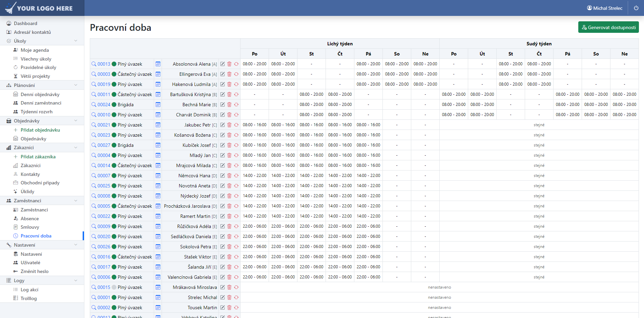Click the power logout icon

[x=636, y=8]
